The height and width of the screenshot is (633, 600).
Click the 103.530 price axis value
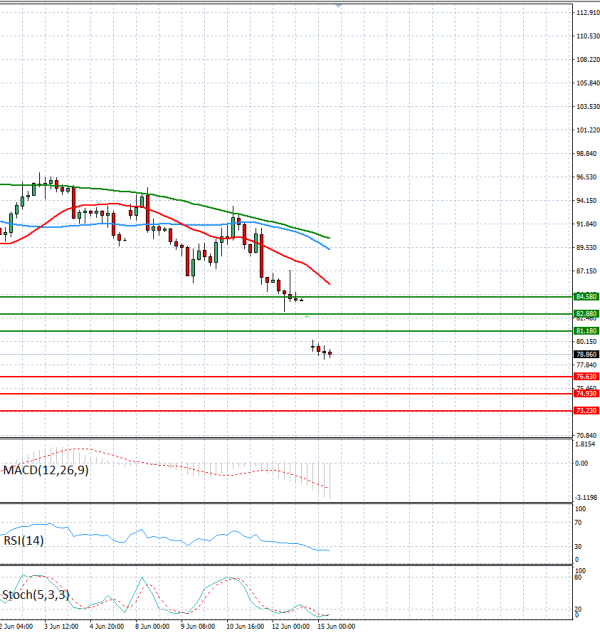tap(588, 107)
